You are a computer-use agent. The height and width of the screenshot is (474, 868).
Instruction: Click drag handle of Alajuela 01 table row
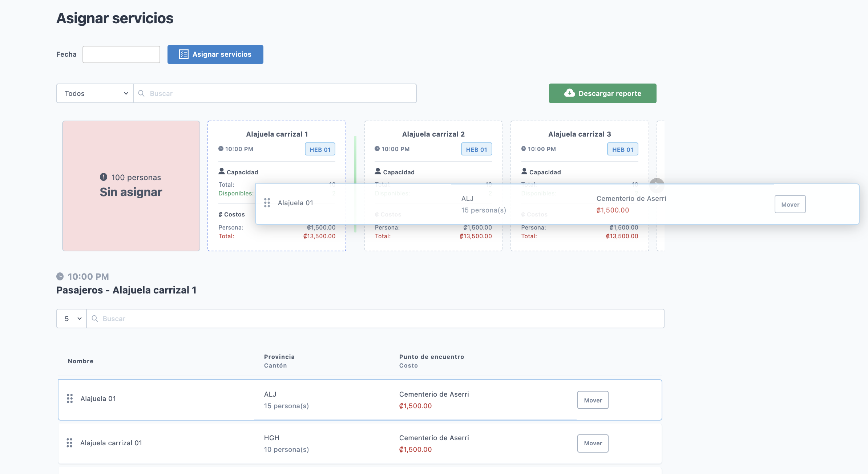[x=70, y=398]
